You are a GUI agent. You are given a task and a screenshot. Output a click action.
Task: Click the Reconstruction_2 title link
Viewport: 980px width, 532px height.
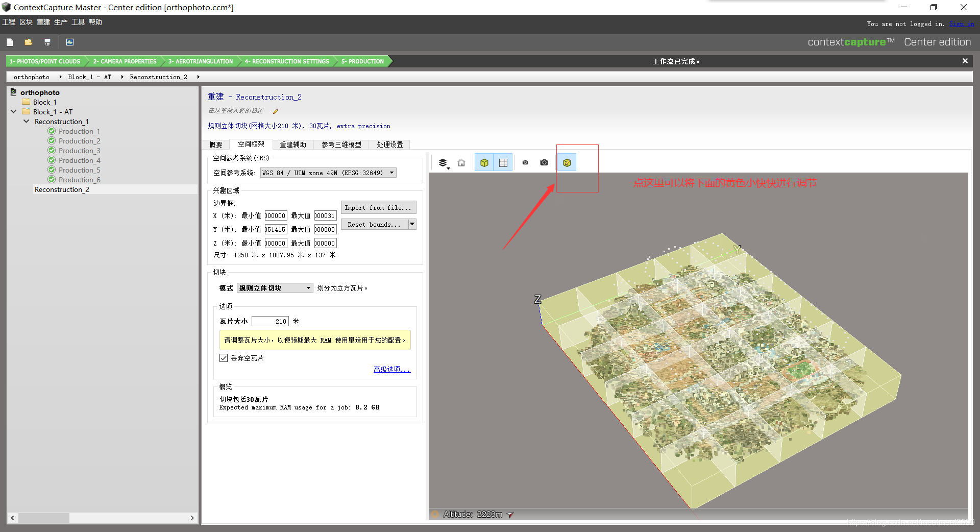click(x=268, y=97)
